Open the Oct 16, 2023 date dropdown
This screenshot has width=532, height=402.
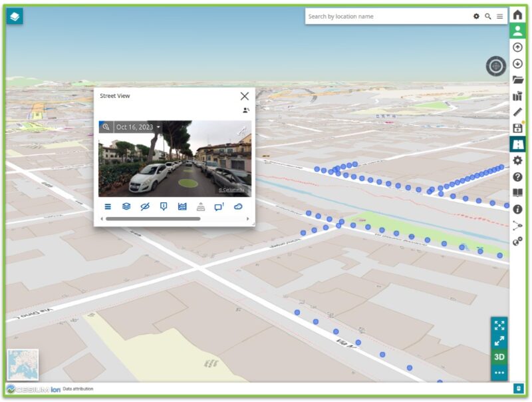(138, 127)
